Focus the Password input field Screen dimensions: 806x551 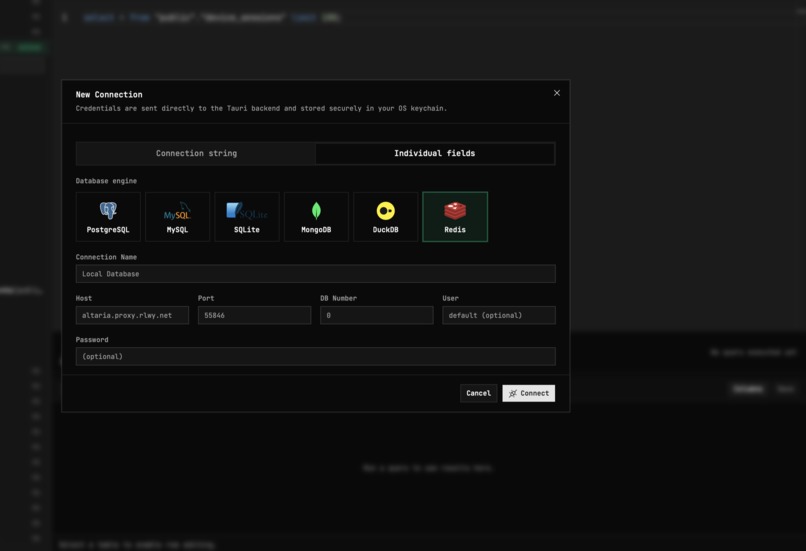coord(316,356)
